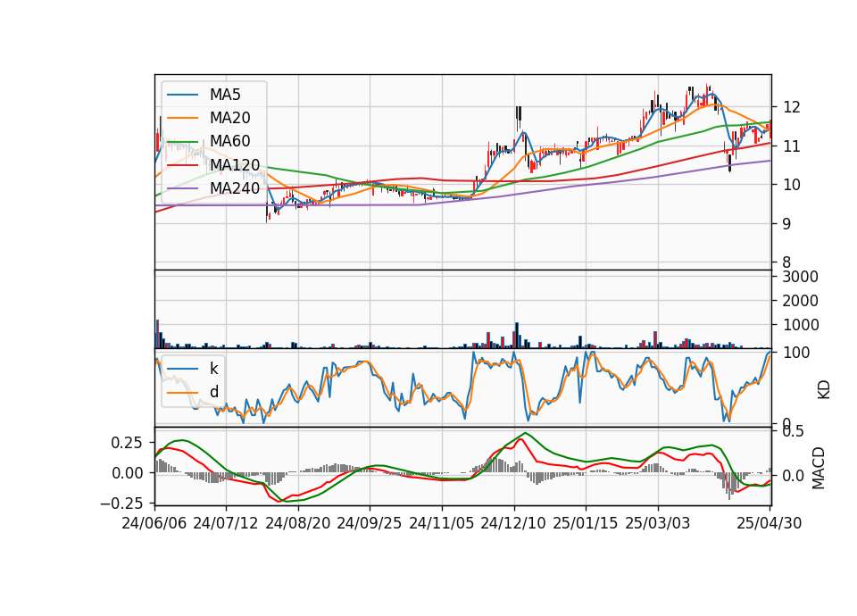The height and width of the screenshot is (616, 857).
Task: Click the 25/01/15 date label
Action: (586, 523)
